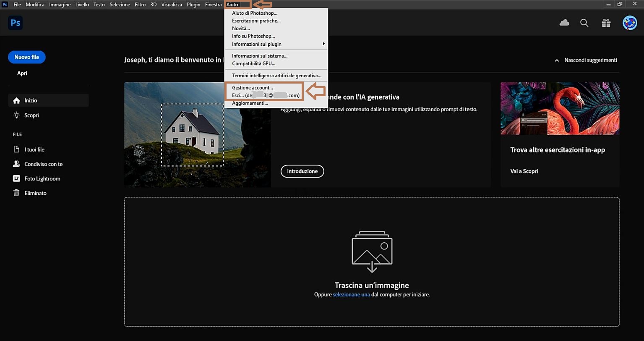The width and height of the screenshot is (644, 341).
Task: Collapse suggestions with Nascondi suggerimenti chevron
Action: coord(557,60)
